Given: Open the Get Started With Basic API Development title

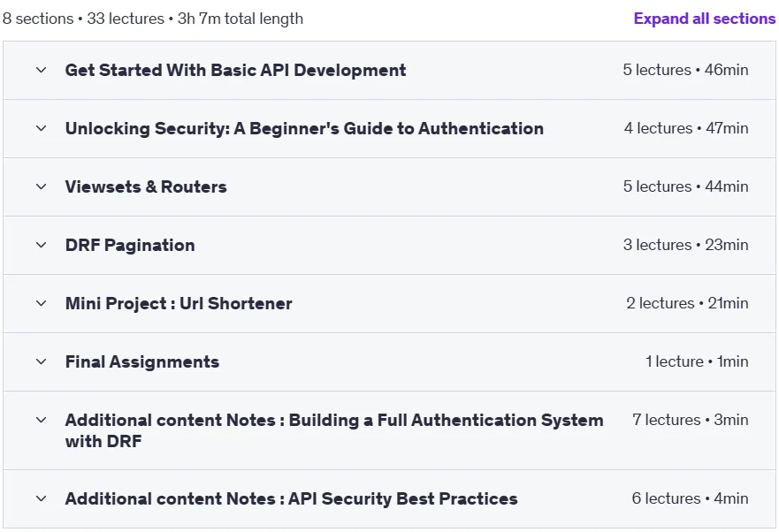Looking at the screenshot, I should (x=235, y=70).
